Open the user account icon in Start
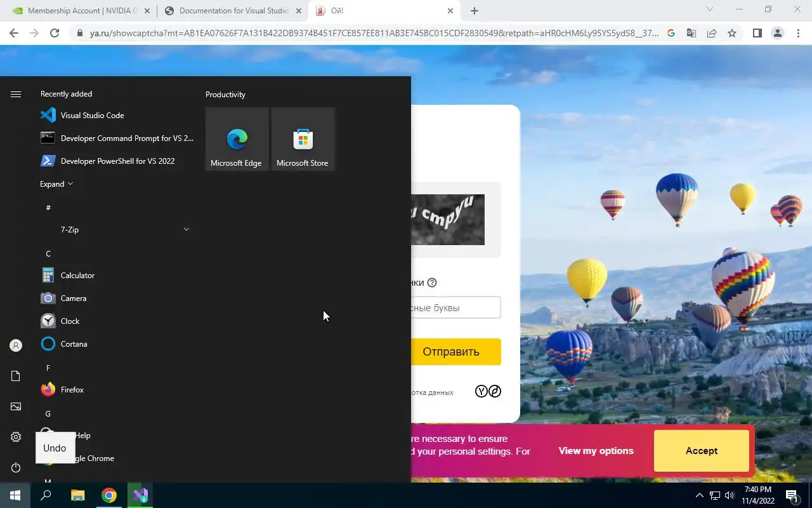This screenshot has height=508, width=812. point(16,345)
